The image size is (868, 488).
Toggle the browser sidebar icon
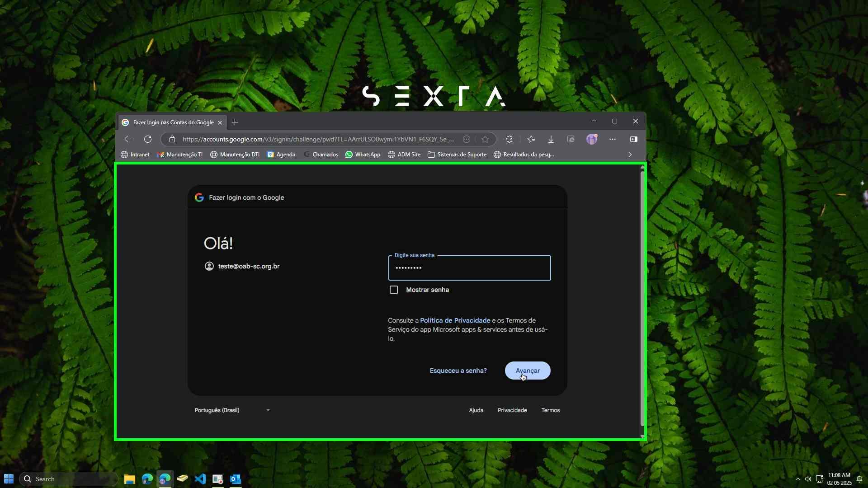coord(633,139)
